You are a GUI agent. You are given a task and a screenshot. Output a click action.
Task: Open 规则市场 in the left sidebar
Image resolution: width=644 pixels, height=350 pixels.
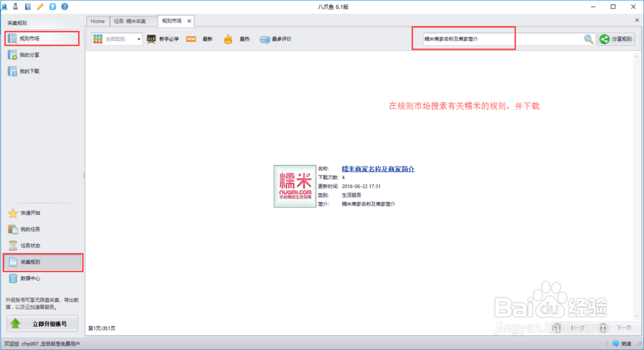point(42,39)
